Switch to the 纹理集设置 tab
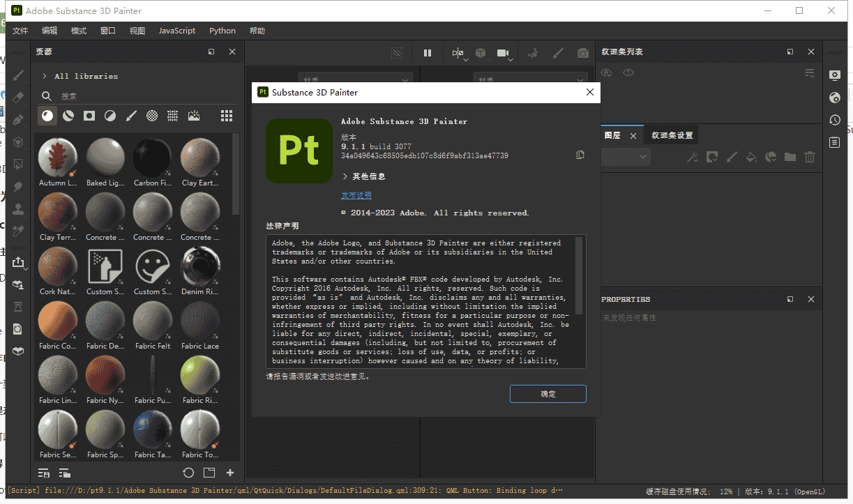The width and height of the screenshot is (853, 504). 671,135
